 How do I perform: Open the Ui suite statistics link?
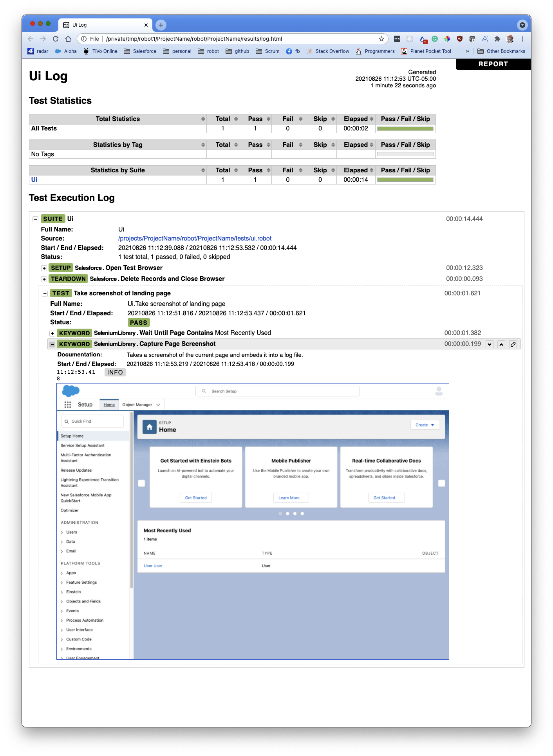[x=34, y=180]
